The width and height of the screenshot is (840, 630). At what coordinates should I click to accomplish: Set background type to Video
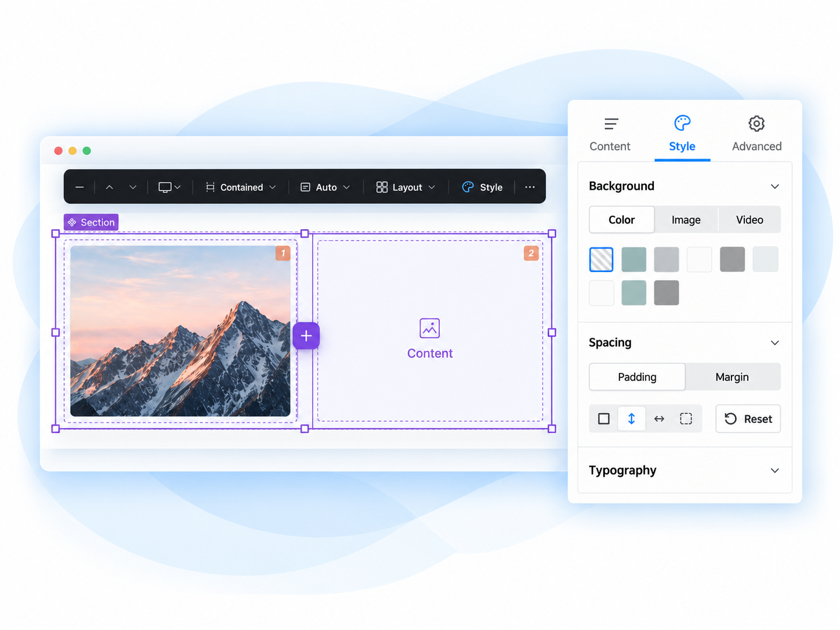coord(750,220)
